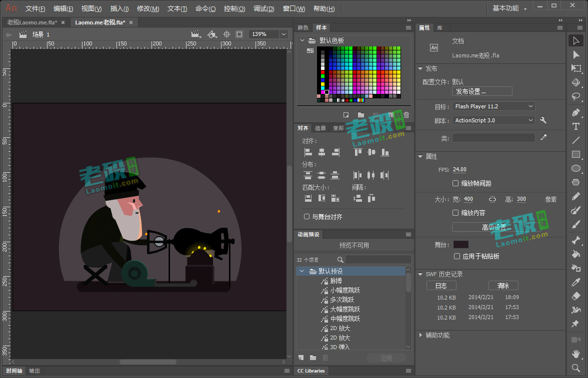
Task: Click the wrench ActionScript settings icon
Action: [543, 120]
